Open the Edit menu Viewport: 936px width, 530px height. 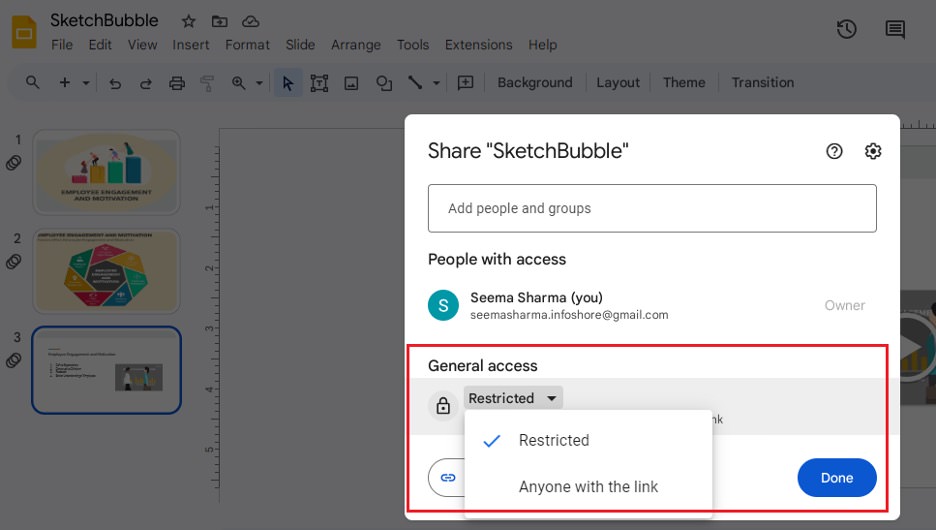(x=100, y=45)
